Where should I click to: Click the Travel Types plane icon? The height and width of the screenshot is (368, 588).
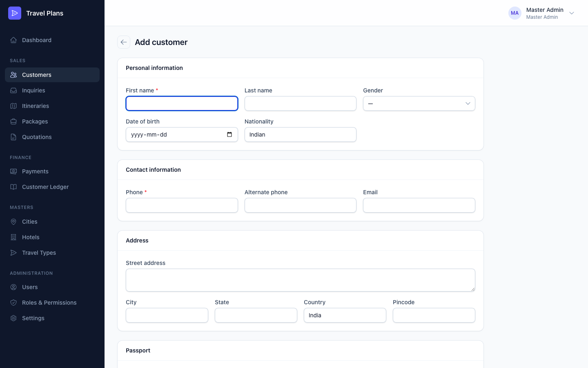click(13, 253)
